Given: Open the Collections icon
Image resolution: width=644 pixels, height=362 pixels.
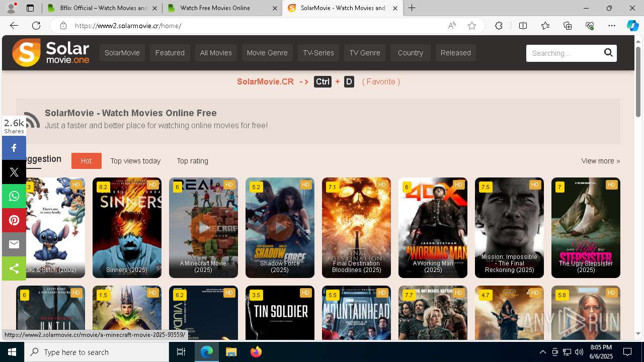Looking at the screenshot, I should coord(568,26).
